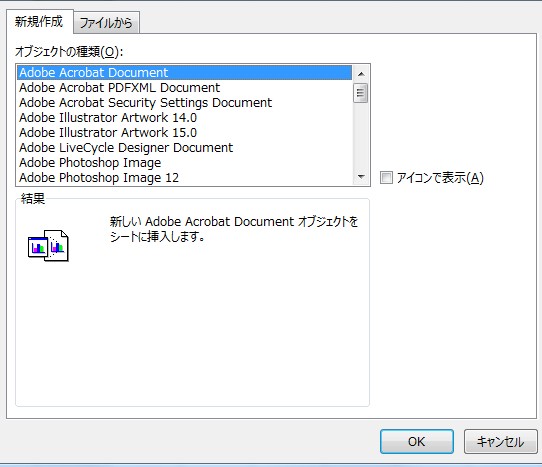Click the list scroll up arrow

pos(361,74)
